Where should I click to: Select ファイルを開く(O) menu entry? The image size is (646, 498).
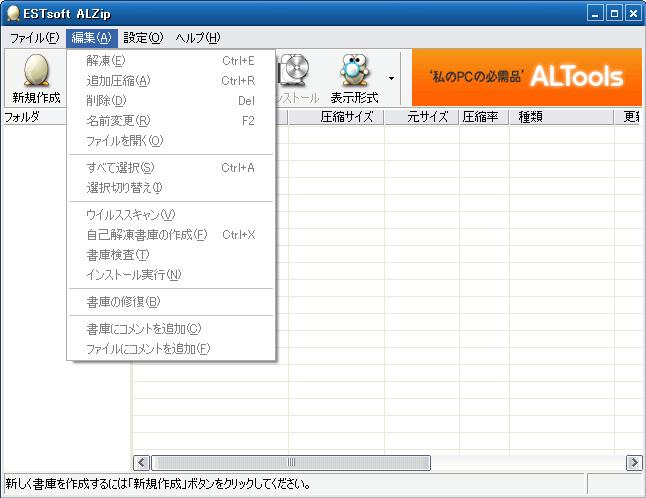[x=171, y=141]
